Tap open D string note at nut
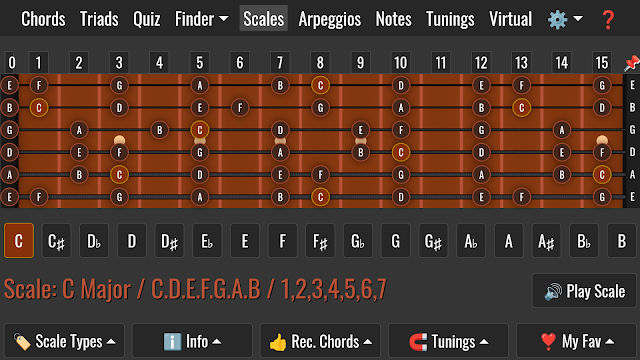This screenshot has height=360, width=640. click(9, 152)
